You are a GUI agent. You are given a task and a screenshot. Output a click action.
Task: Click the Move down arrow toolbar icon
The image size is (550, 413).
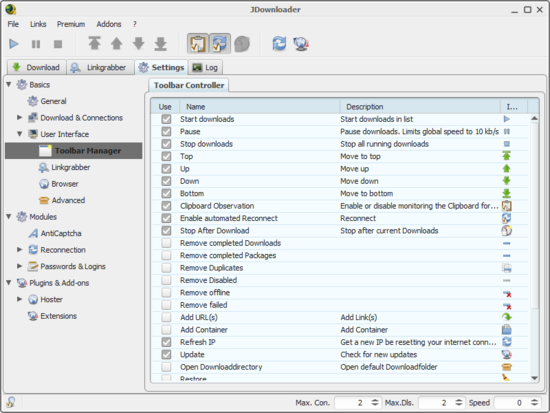139,44
